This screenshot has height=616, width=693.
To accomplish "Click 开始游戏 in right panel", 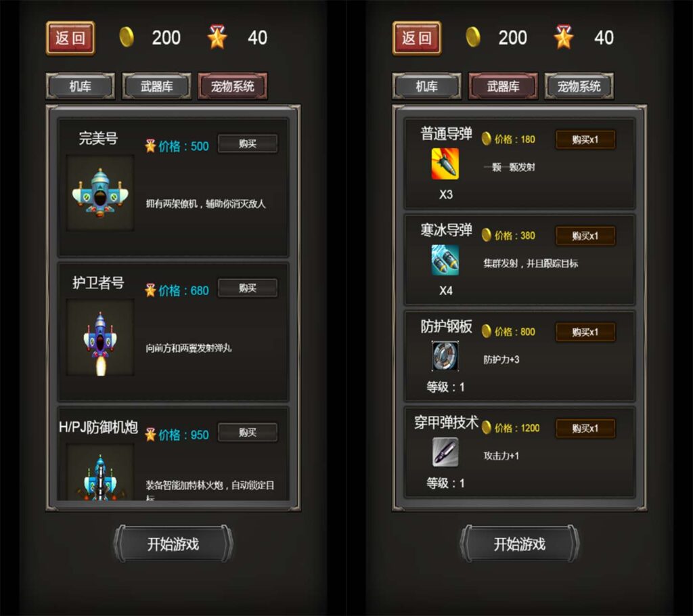I will click(519, 544).
